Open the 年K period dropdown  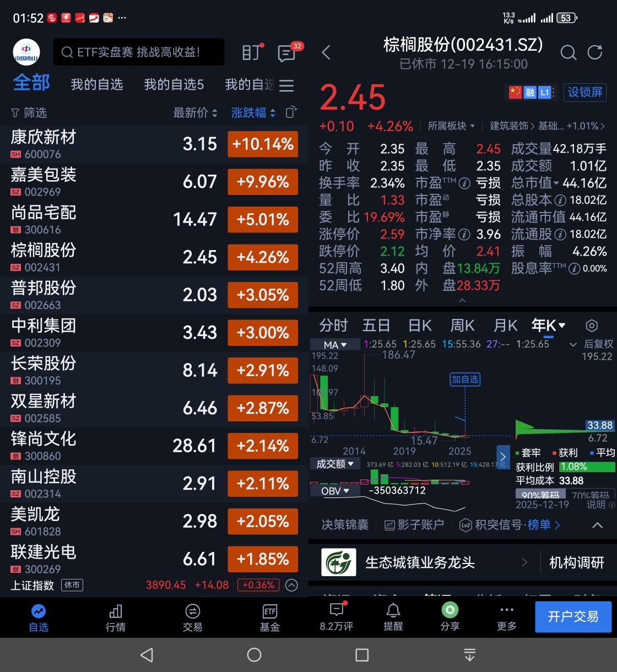pyautogui.click(x=548, y=326)
